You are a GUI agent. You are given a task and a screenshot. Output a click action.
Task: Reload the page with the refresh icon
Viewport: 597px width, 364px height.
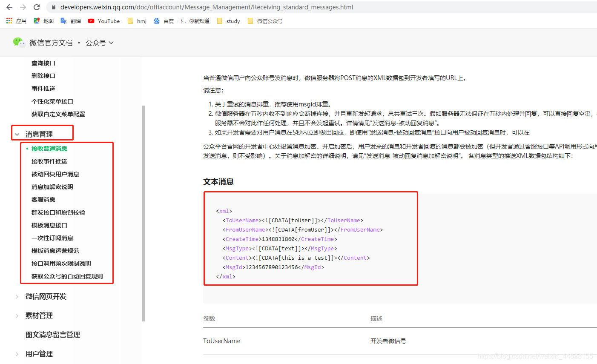[x=37, y=7]
